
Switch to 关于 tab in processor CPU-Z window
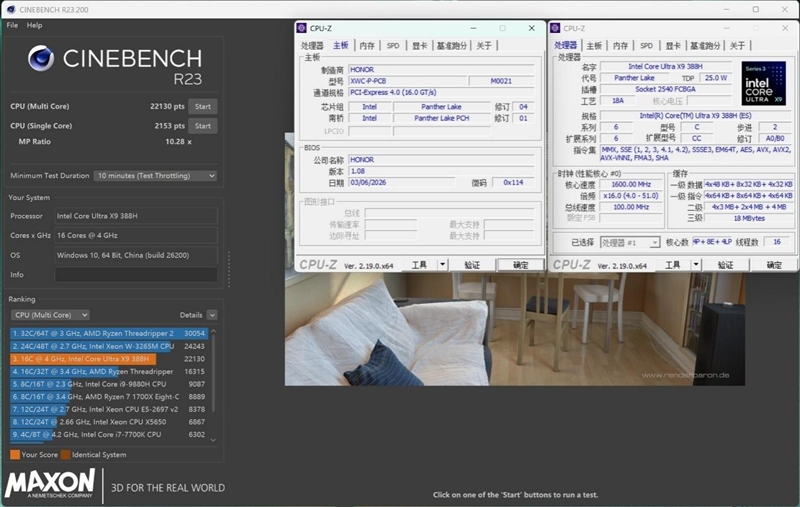tap(737, 46)
